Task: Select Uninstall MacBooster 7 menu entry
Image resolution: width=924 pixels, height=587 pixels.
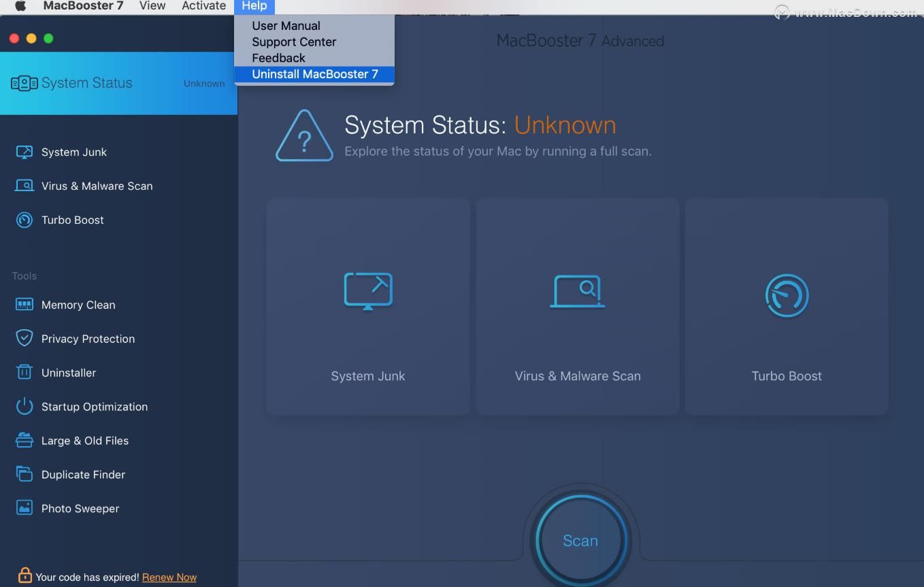Action: click(x=314, y=74)
